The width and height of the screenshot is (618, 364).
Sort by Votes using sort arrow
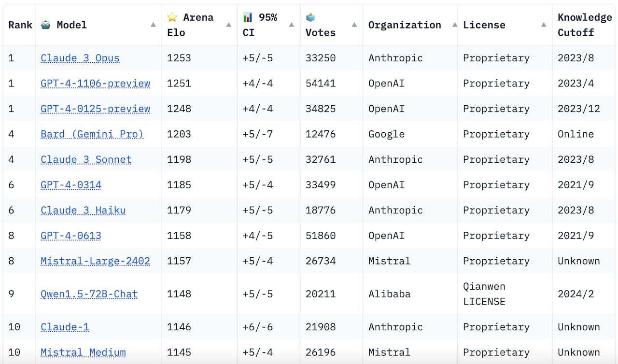click(x=354, y=25)
